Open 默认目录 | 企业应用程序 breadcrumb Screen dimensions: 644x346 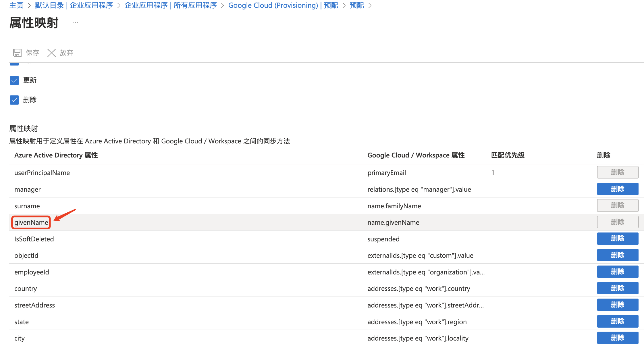(74, 5)
